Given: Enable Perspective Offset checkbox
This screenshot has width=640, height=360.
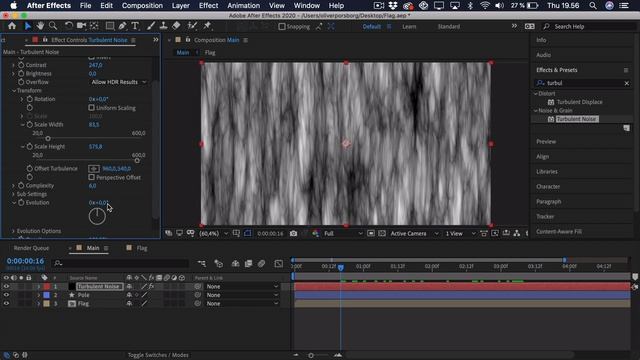Looking at the screenshot, I should click(91, 177).
